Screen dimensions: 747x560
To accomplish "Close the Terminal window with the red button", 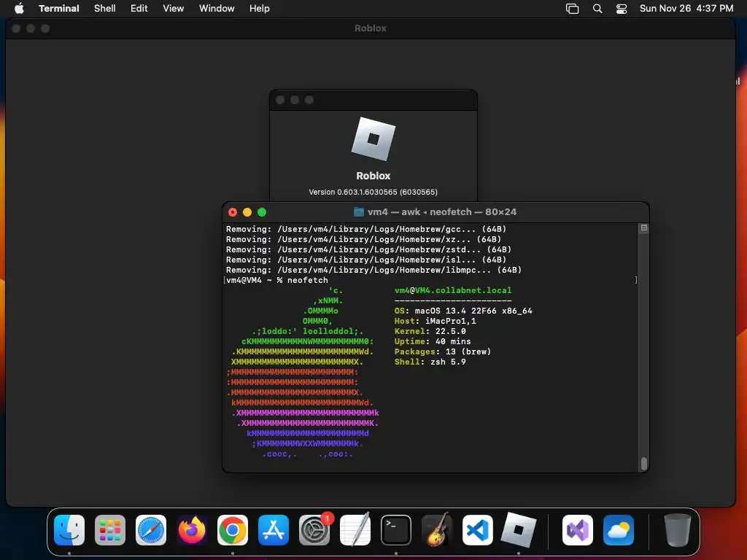I will 233,212.
